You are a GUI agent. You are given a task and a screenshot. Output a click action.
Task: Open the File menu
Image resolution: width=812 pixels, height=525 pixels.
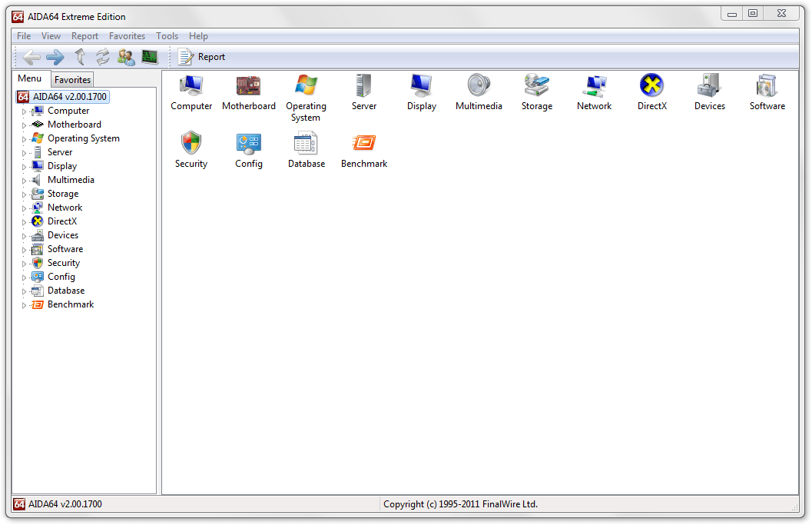(x=24, y=36)
